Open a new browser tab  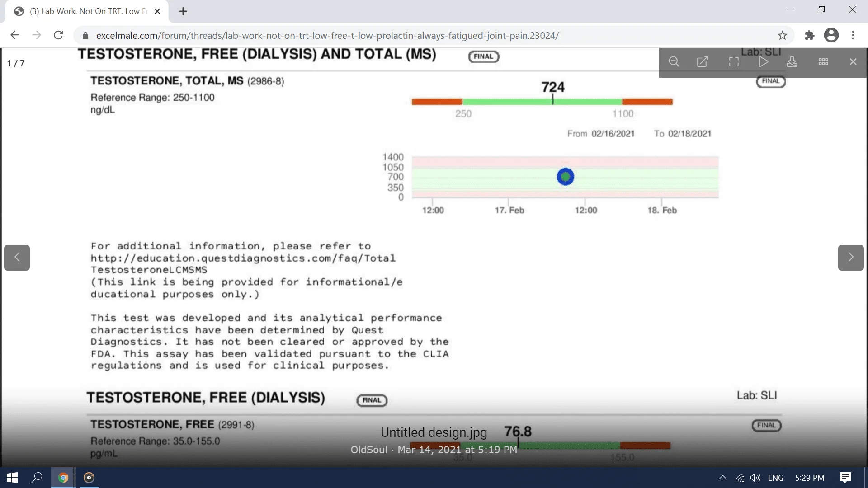tap(183, 12)
